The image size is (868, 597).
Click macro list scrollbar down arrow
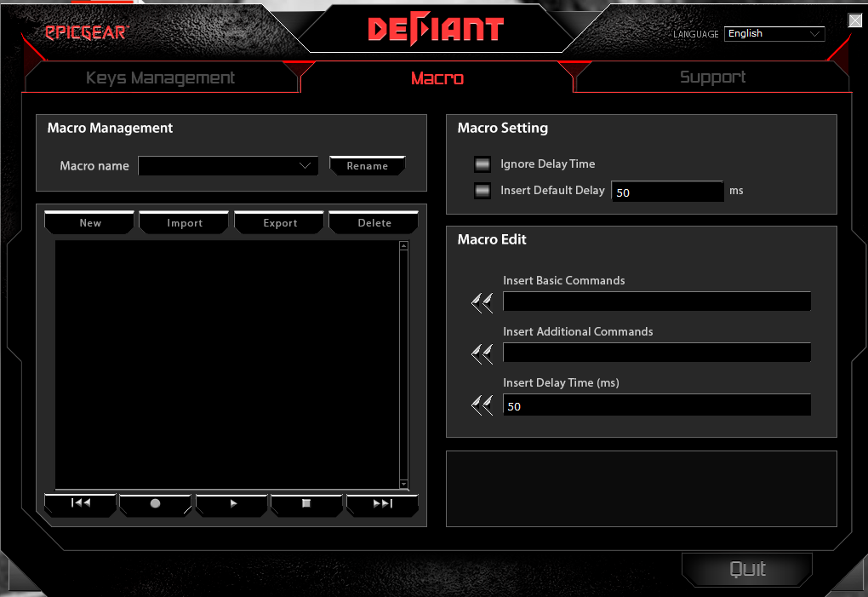coord(403,484)
